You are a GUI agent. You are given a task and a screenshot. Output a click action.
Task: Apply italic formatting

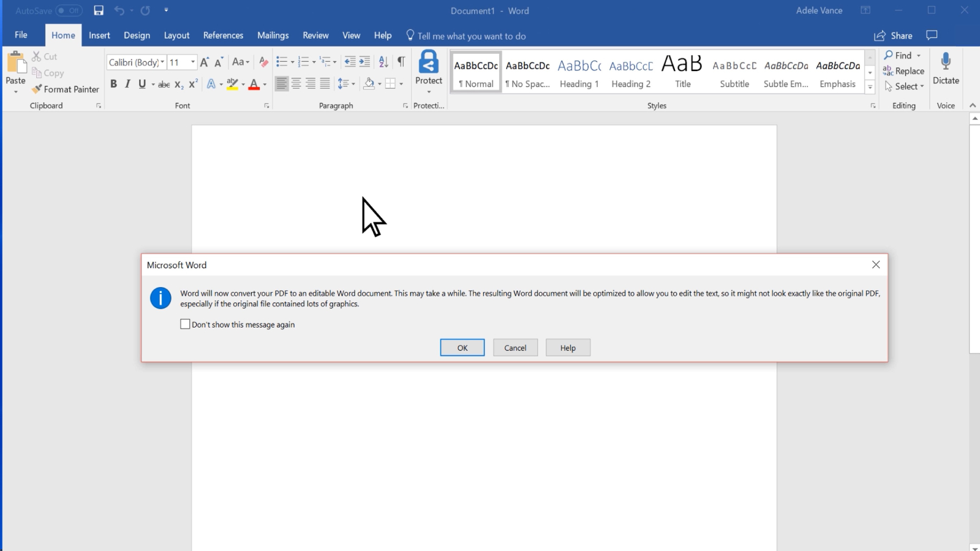point(127,84)
